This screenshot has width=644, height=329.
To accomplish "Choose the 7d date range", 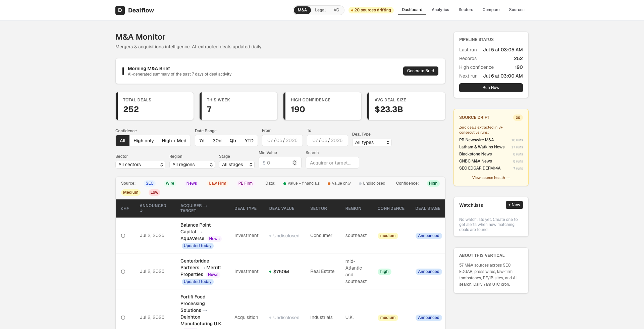I will 202,141.
